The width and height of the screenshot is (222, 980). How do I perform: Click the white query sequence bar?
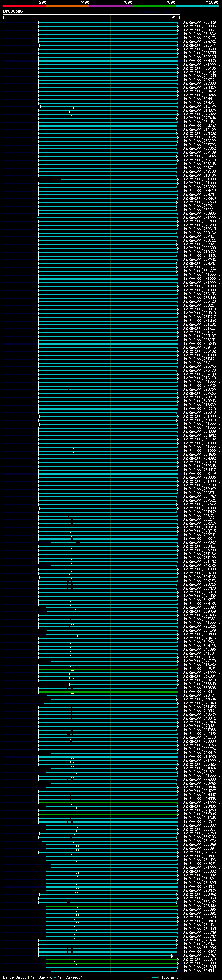click(92, 14)
